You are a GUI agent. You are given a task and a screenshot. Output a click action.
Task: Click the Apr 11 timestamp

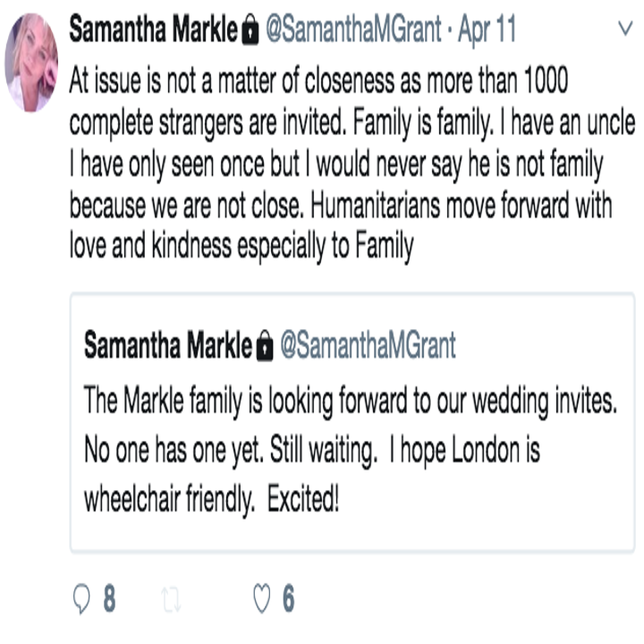[x=487, y=31]
